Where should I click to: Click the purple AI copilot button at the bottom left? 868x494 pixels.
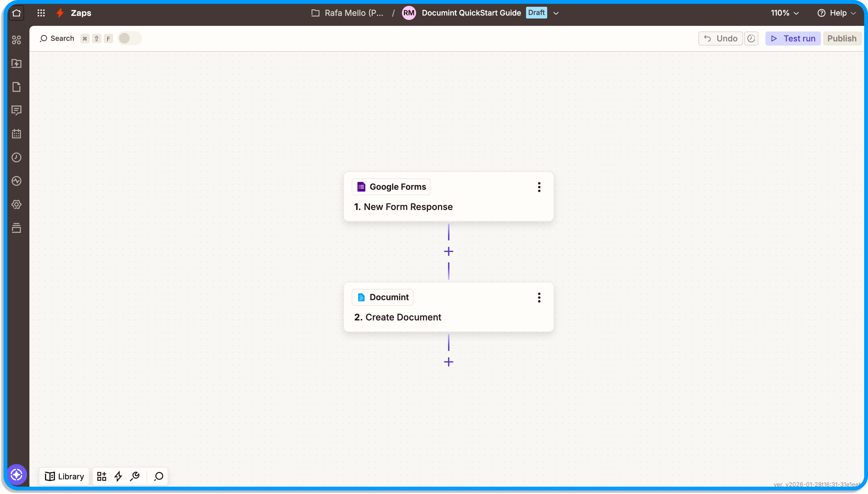click(x=17, y=474)
